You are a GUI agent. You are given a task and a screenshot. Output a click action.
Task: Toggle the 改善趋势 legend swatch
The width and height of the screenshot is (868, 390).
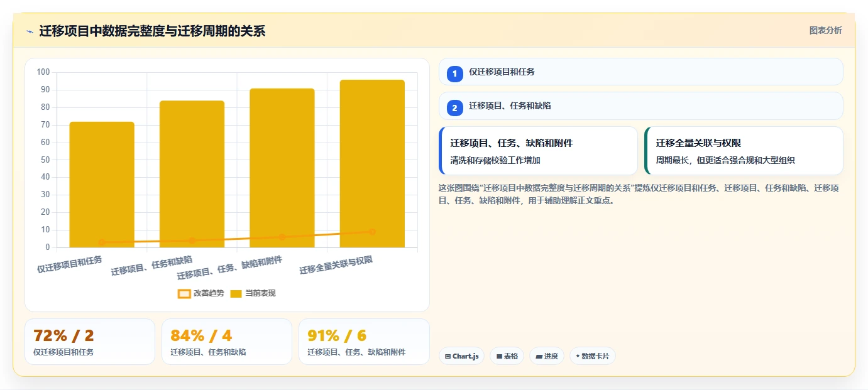(x=184, y=293)
